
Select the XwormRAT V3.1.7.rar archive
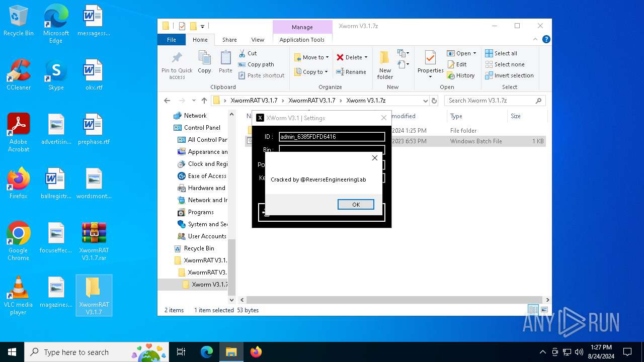(94, 241)
